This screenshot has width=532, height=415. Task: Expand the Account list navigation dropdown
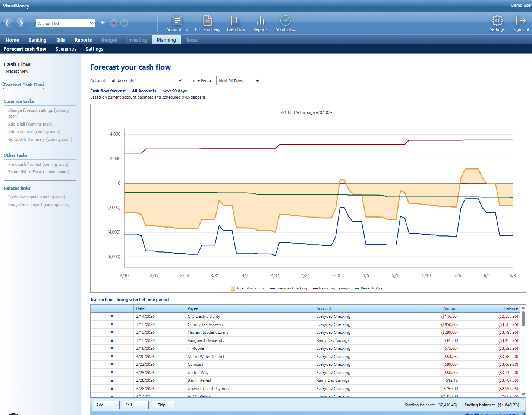91,23
